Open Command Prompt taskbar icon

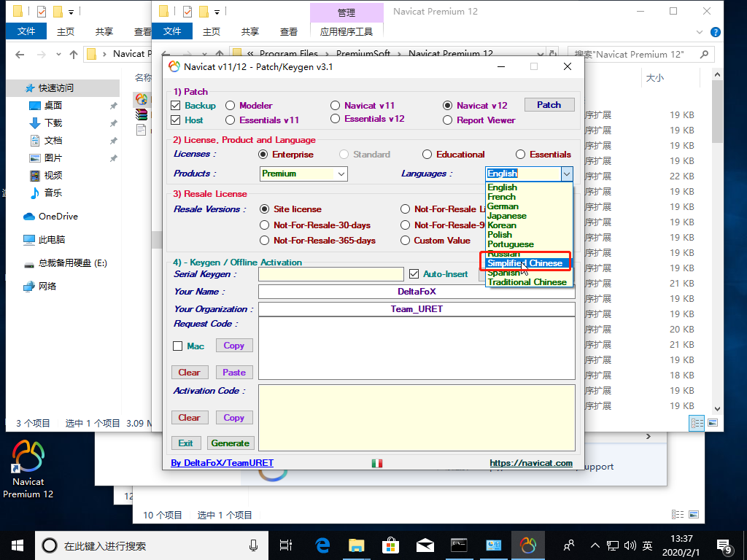[x=459, y=545]
